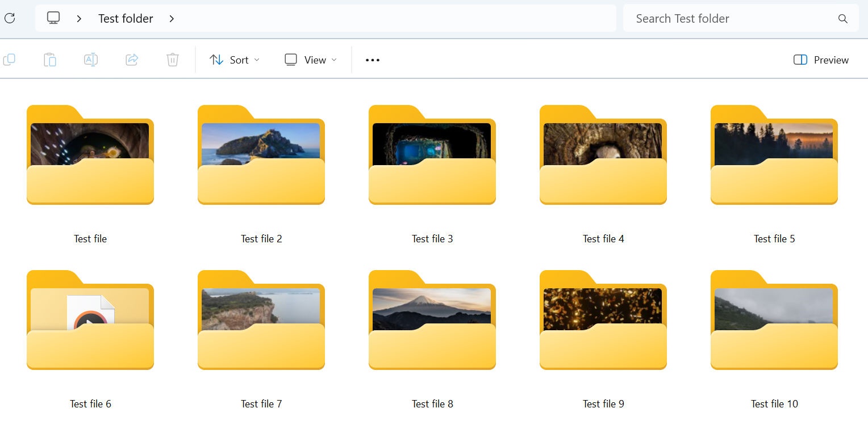Click the Delete trash icon

tap(173, 60)
